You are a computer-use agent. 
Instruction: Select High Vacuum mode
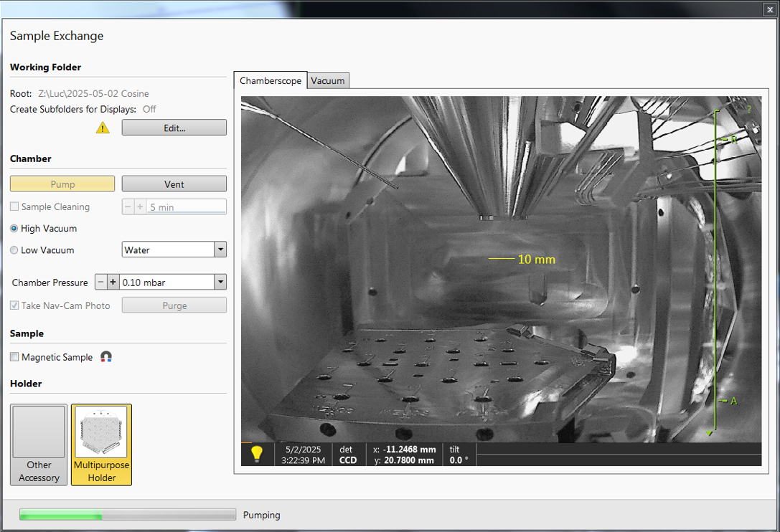coord(15,229)
